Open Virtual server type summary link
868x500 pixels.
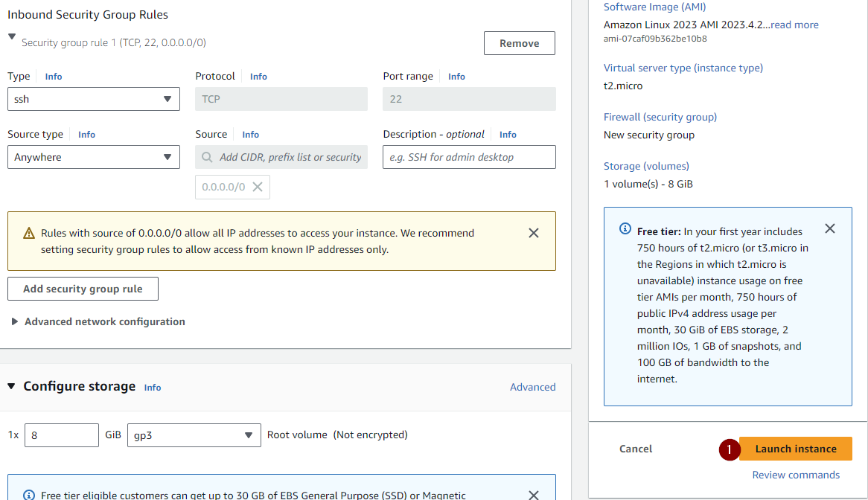point(683,68)
